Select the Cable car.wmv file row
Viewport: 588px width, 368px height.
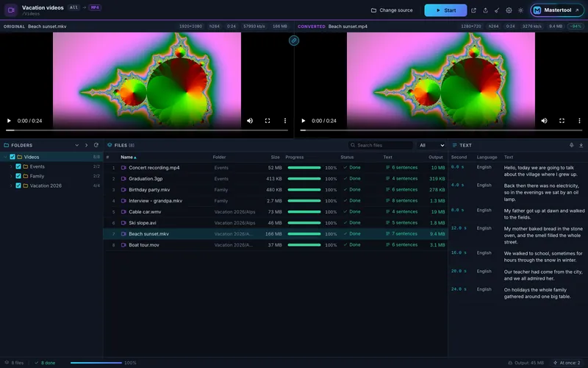point(275,212)
